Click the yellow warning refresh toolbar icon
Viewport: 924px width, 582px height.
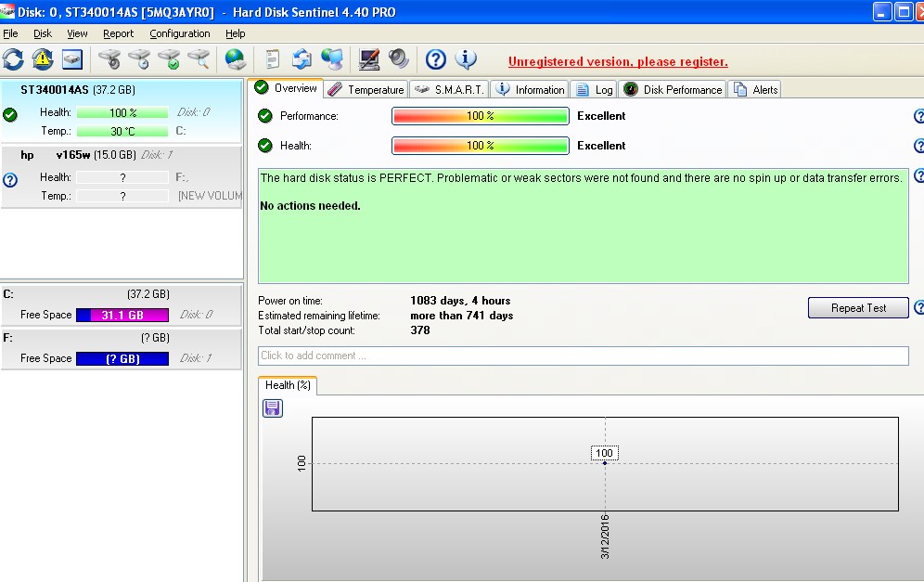[x=43, y=59]
